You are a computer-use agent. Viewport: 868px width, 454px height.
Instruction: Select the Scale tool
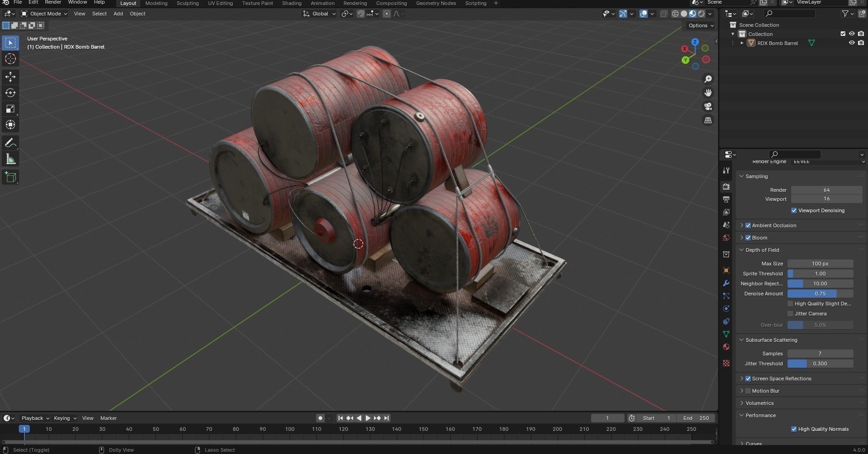pyautogui.click(x=10, y=109)
